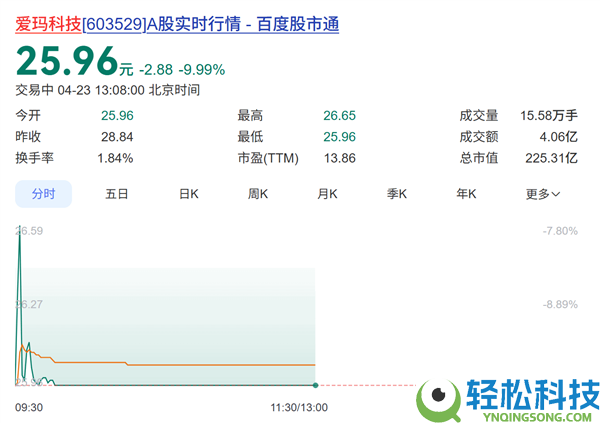Open the 月K chart tab
The height and width of the screenshot is (423, 600).
coord(327,194)
